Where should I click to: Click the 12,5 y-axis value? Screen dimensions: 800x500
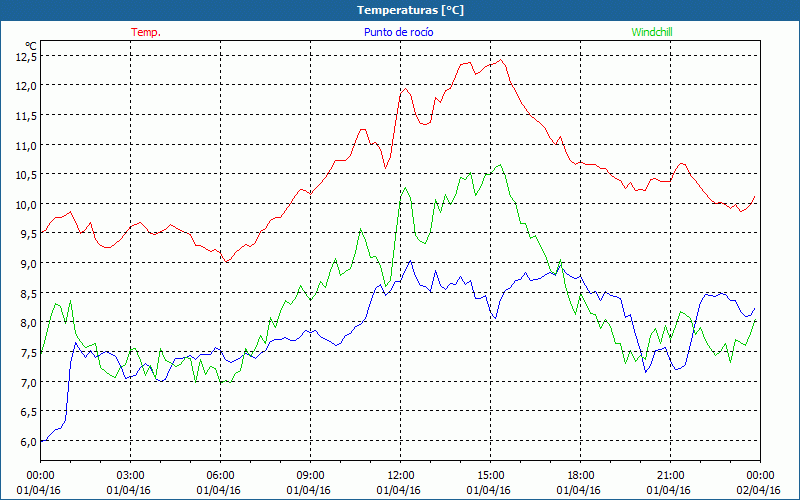[x=26, y=57]
